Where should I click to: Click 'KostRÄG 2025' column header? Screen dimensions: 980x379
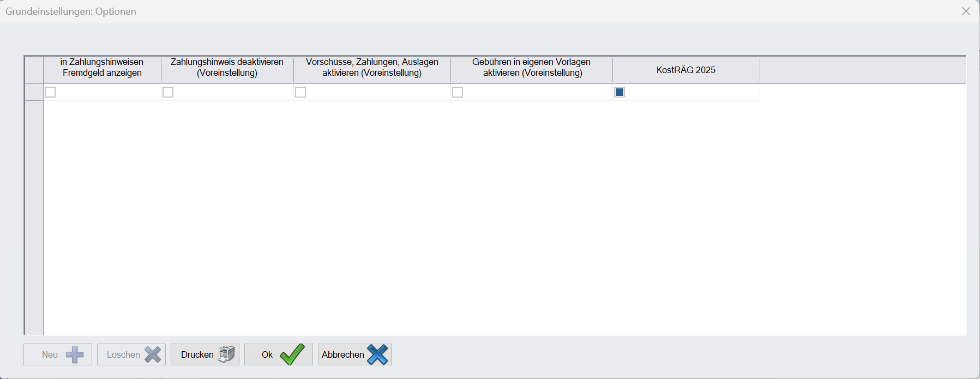686,70
